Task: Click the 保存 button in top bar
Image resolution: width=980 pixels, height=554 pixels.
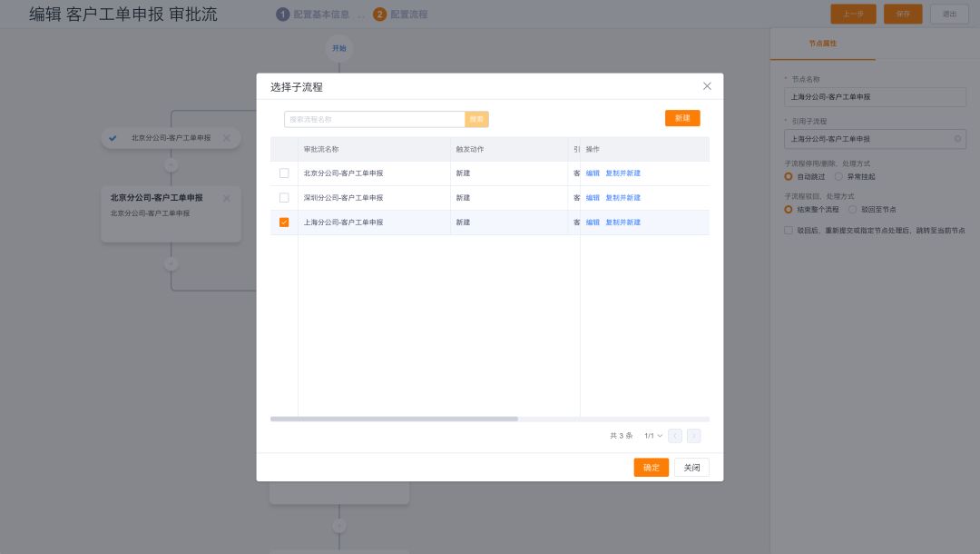Action: coord(903,14)
